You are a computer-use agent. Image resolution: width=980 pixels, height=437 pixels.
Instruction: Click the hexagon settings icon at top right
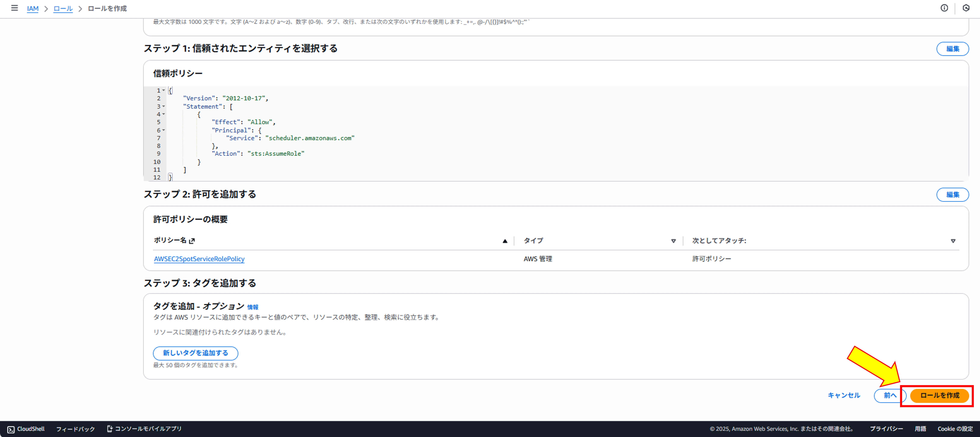[966, 8]
